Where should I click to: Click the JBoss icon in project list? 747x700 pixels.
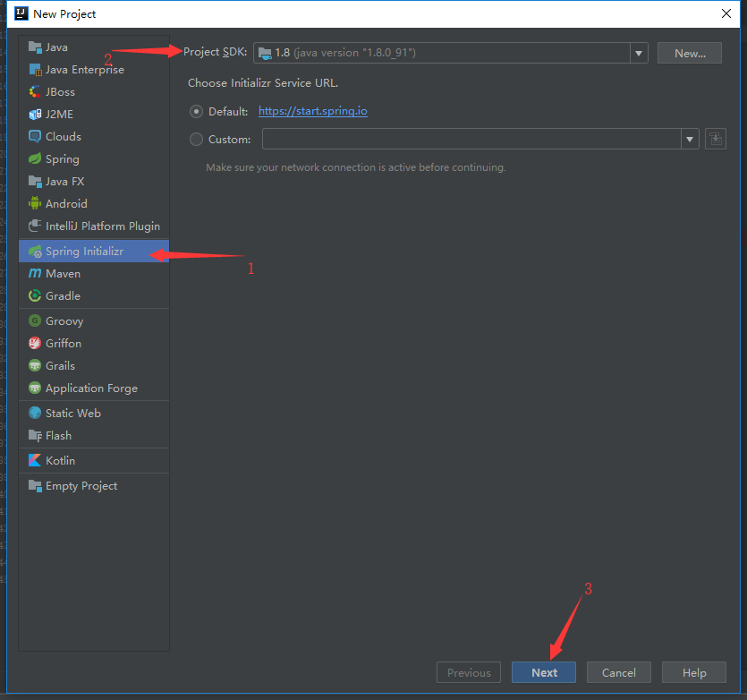pyautogui.click(x=35, y=92)
